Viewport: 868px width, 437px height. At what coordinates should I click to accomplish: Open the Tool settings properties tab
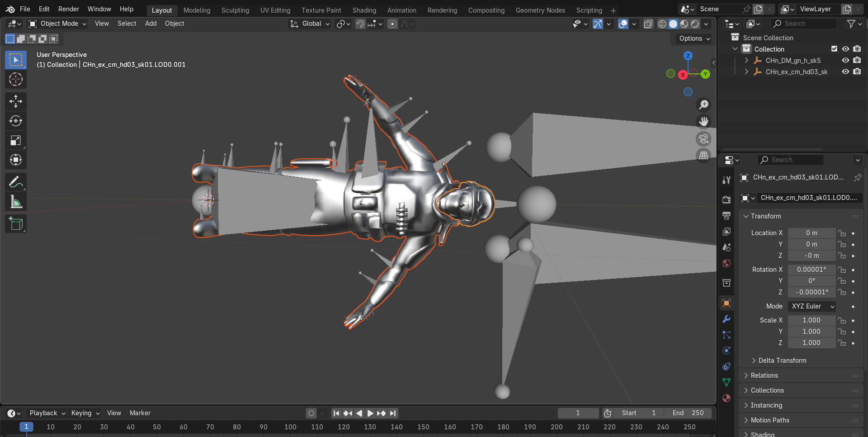pyautogui.click(x=726, y=180)
